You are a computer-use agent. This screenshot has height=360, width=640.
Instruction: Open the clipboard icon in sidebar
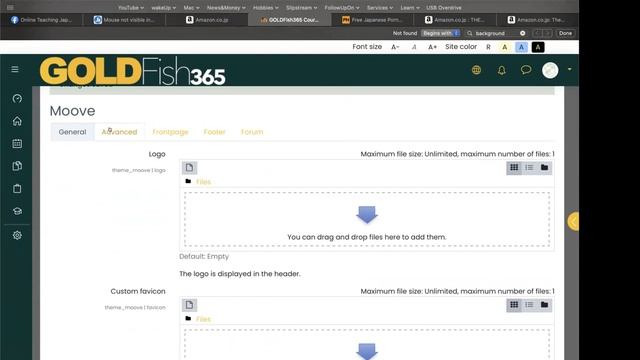(17, 189)
